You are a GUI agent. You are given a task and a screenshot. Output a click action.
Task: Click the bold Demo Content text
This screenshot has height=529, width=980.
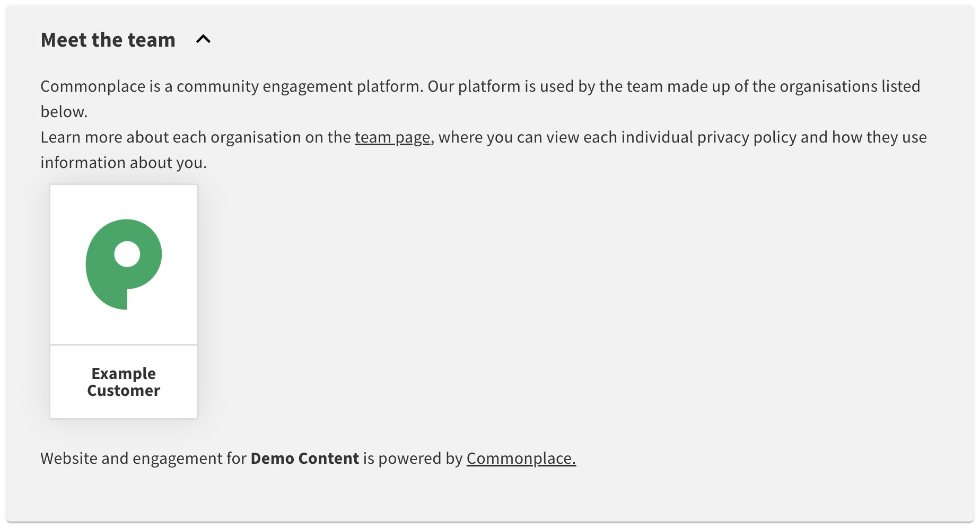tap(304, 458)
